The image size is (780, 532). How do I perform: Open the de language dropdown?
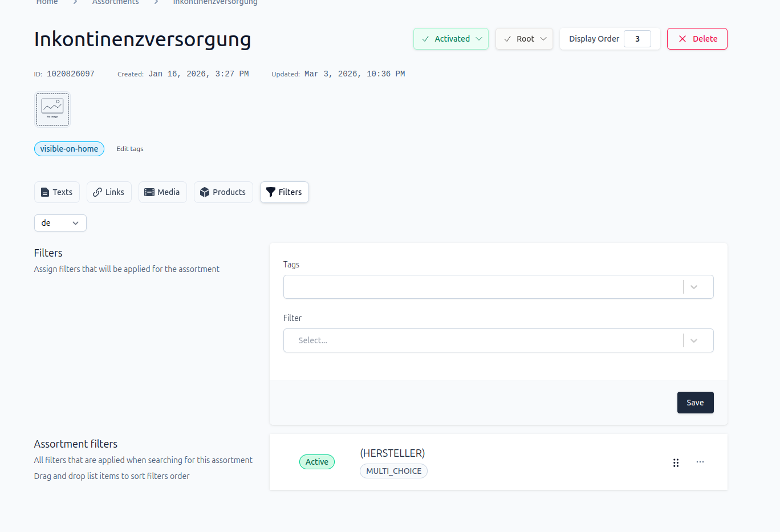pos(60,223)
